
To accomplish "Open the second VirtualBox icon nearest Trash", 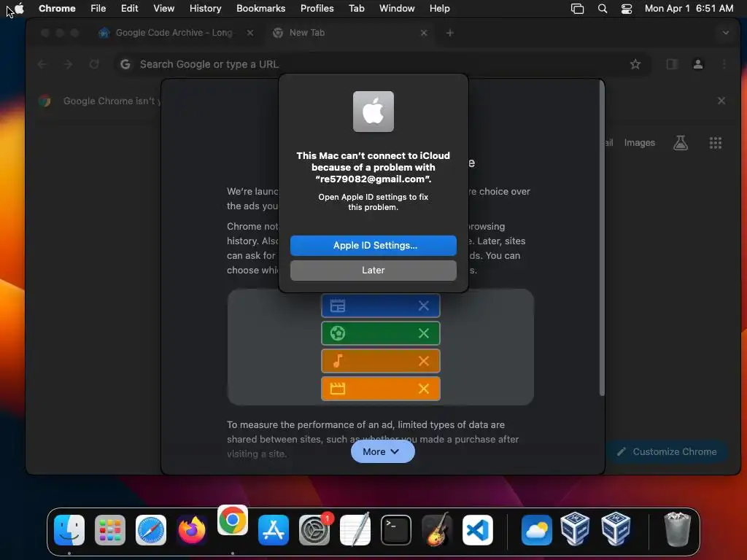I will click(616, 529).
